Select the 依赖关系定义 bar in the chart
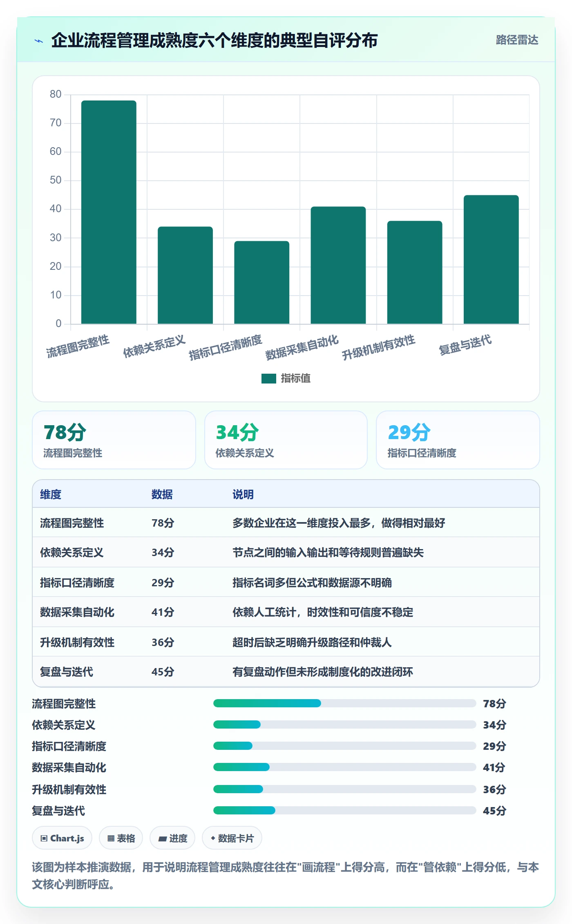 coord(185,275)
